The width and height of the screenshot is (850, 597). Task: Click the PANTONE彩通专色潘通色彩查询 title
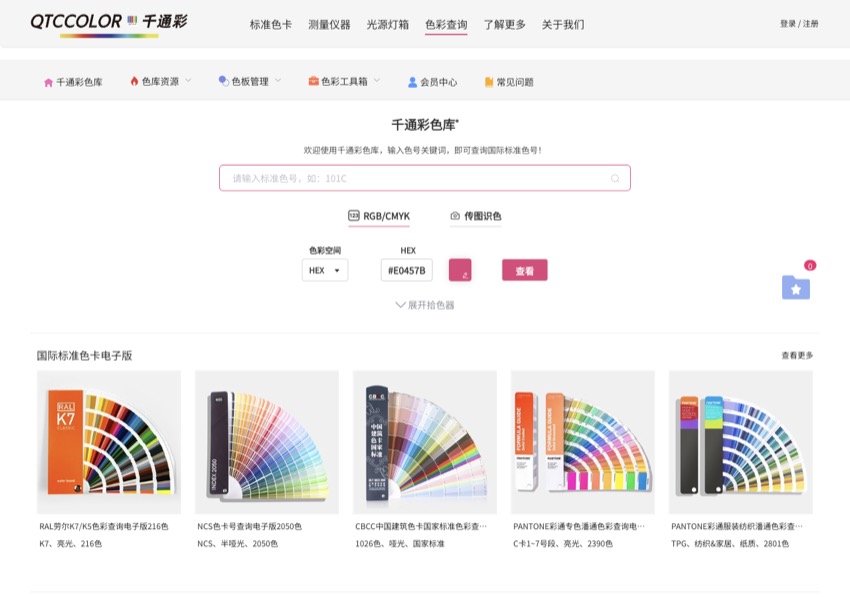tap(579, 526)
